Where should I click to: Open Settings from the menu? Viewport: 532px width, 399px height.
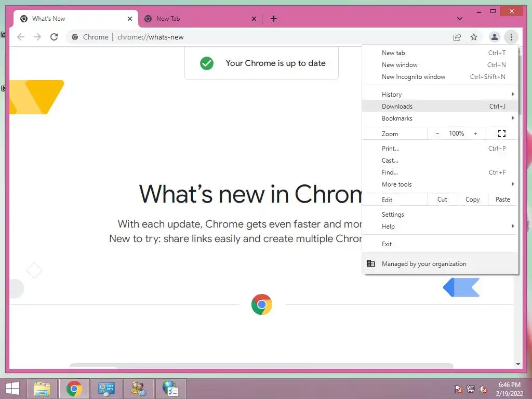pos(440,215)
